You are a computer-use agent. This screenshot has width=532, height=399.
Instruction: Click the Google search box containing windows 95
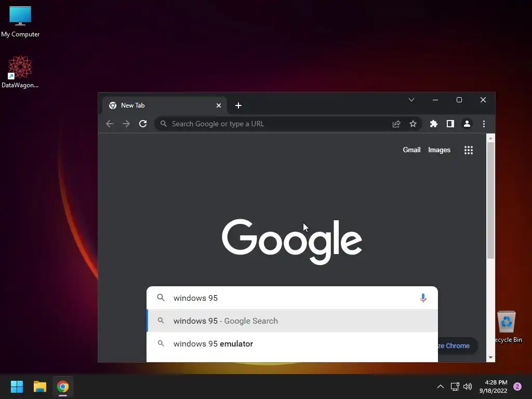[292, 298]
